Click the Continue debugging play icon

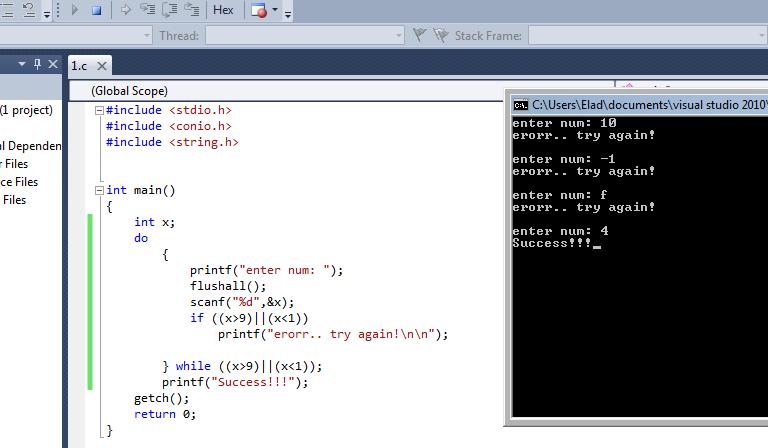coord(77,10)
